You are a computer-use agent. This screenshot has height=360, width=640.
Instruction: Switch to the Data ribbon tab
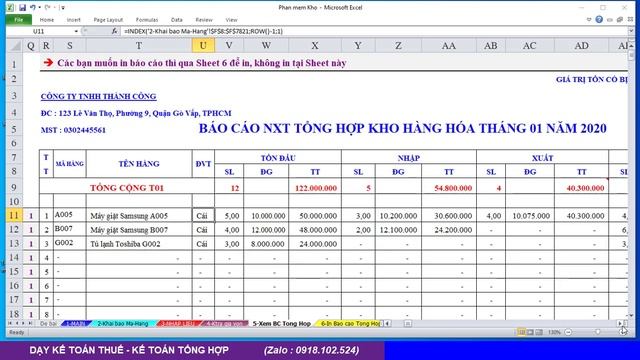tap(176, 20)
